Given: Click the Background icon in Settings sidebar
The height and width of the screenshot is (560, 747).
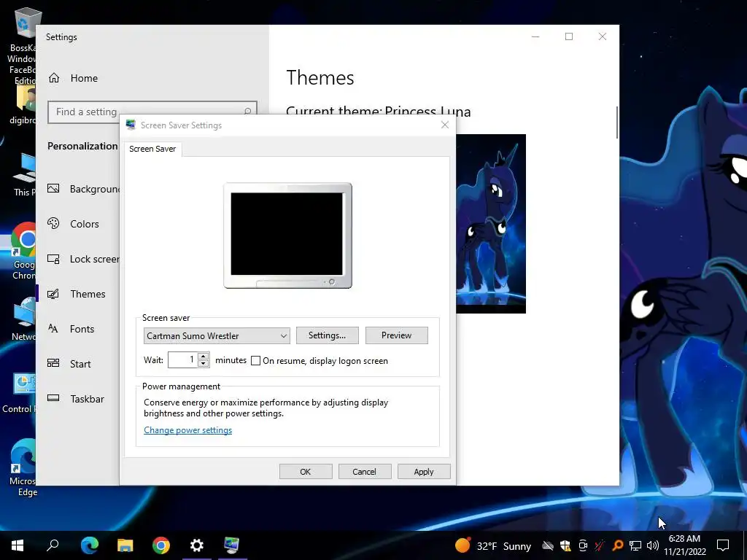Looking at the screenshot, I should click(53, 189).
